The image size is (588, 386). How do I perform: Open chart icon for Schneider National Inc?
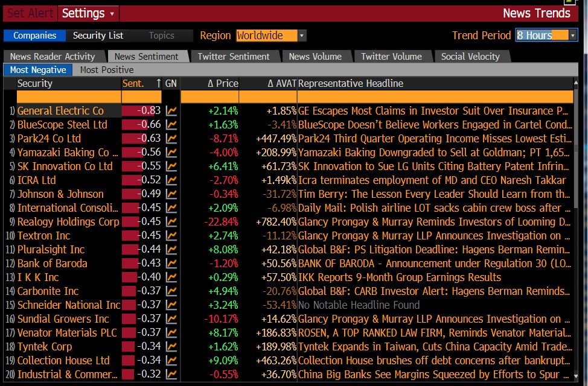(171, 305)
